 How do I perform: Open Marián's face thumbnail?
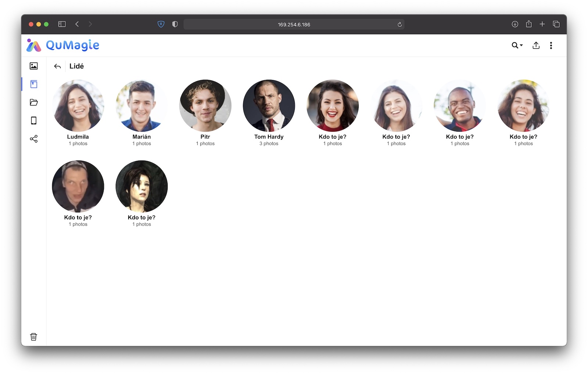click(141, 106)
